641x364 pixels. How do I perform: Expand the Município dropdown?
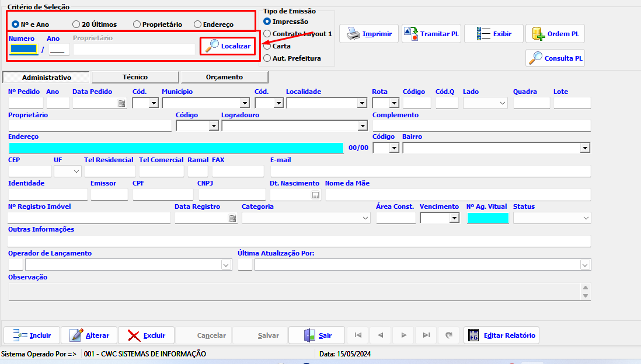245,103
